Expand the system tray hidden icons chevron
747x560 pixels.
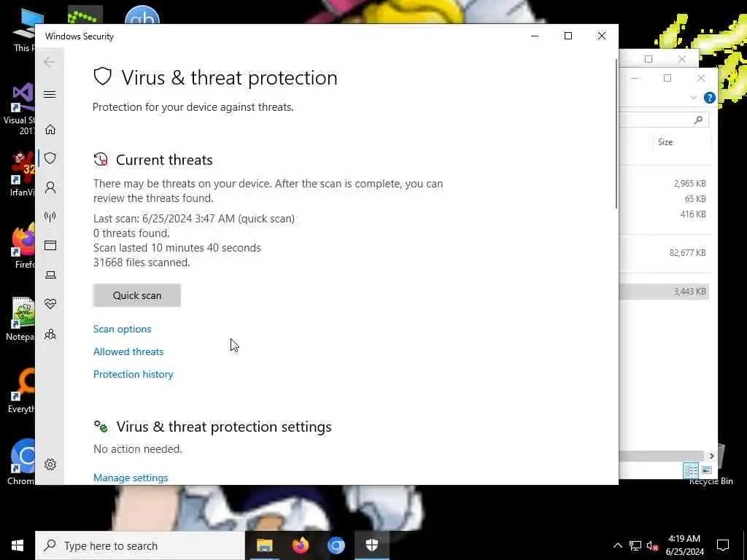pos(617,545)
